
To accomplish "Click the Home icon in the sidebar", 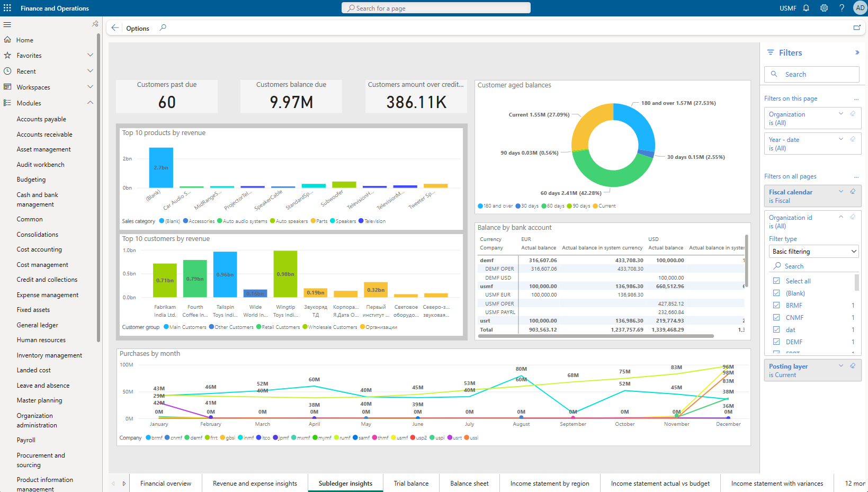I will (7, 40).
